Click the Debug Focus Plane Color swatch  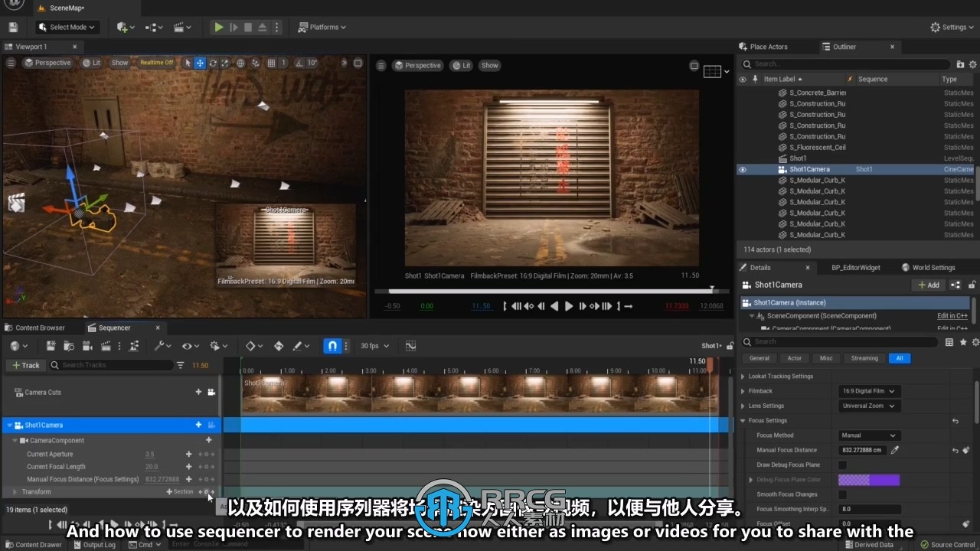tap(869, 480)
